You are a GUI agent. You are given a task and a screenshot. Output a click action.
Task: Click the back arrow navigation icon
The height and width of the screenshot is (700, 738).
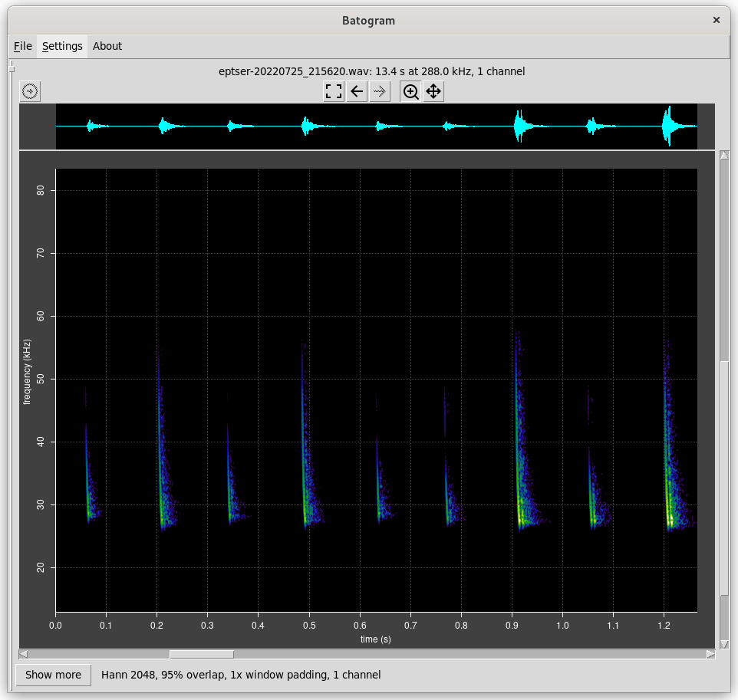click(357, 92)
